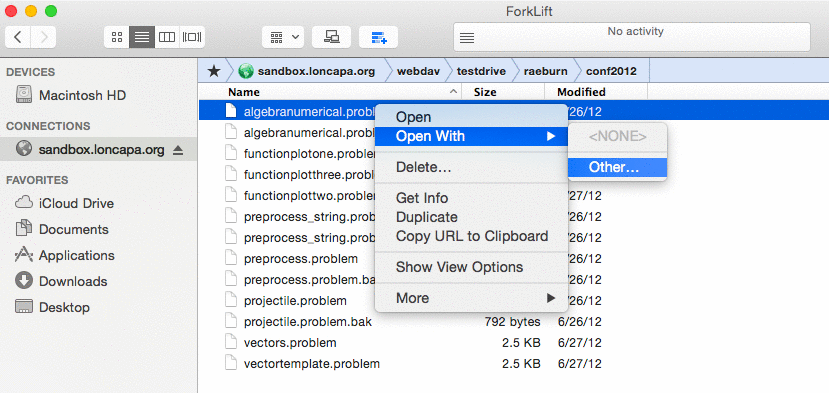Open the Applications favorite in sidebar

[77, 255]
